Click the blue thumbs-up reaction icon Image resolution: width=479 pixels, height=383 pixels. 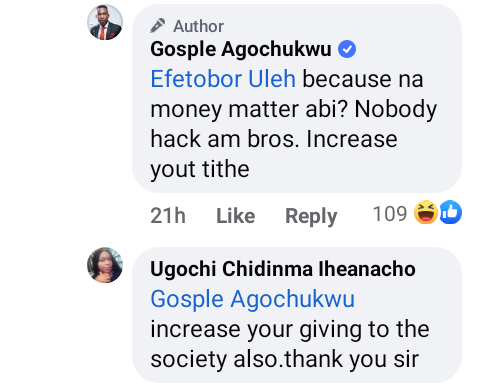coord(450,212)
